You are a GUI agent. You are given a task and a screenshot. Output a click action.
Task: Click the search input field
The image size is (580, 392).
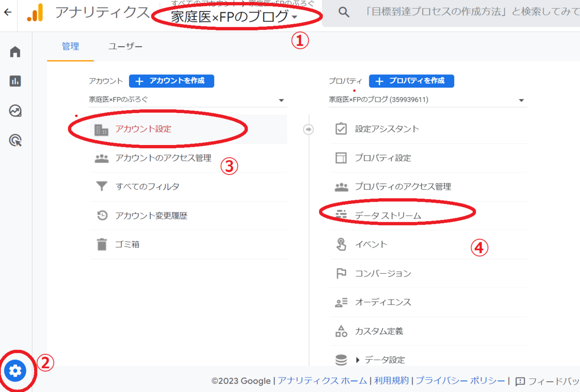point(471,13)
